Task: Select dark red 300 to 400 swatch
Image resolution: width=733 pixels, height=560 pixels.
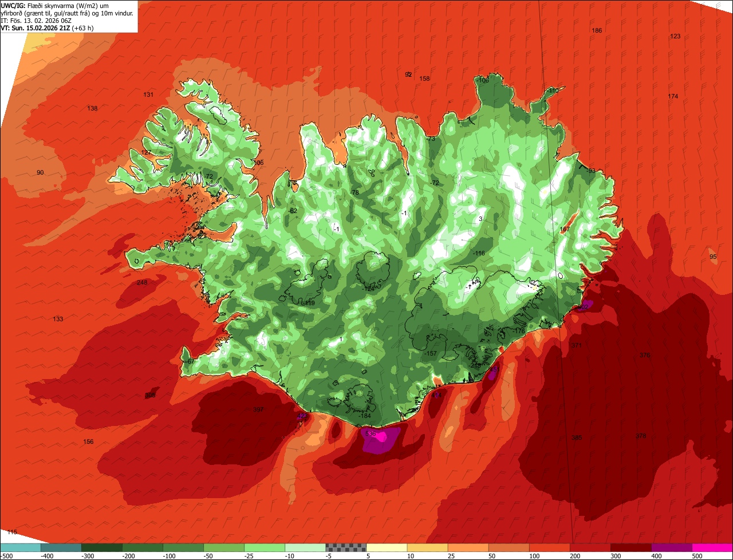Action: pyautogui.click(x=630, y=547)
